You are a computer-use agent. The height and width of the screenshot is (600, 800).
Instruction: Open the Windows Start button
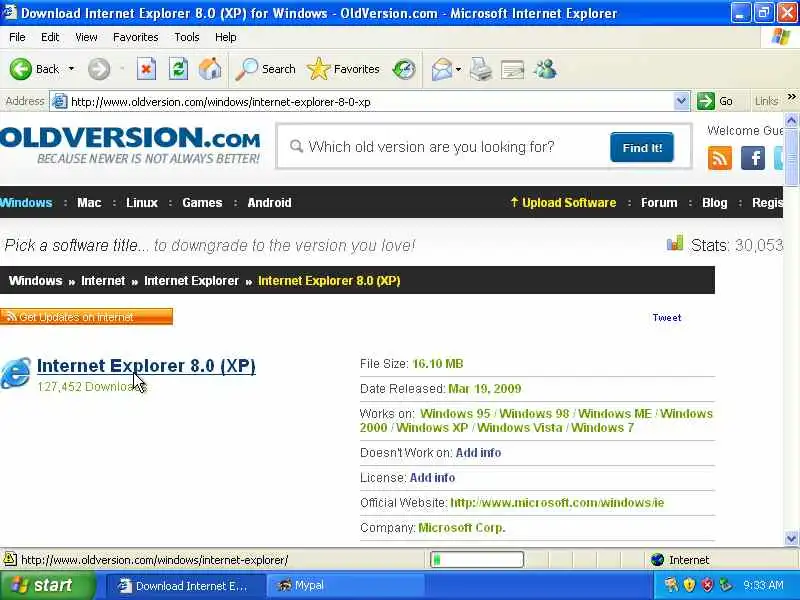(47, 585)
